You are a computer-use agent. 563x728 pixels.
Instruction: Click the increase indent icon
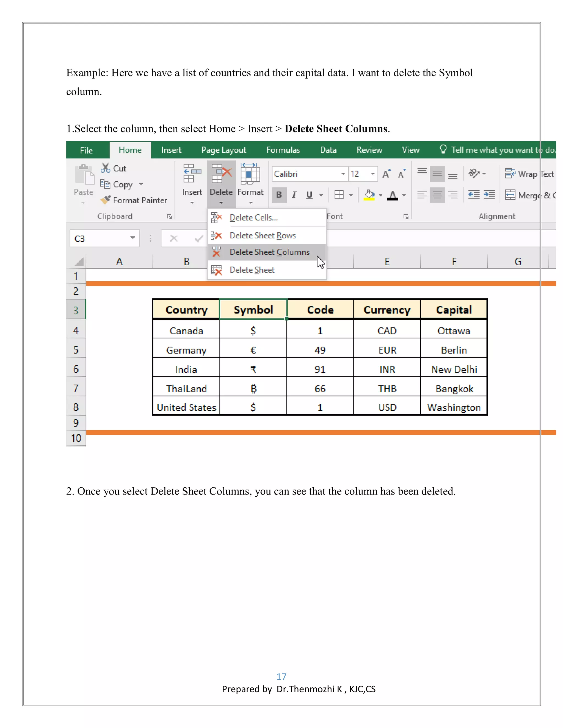tap(489, 195)
